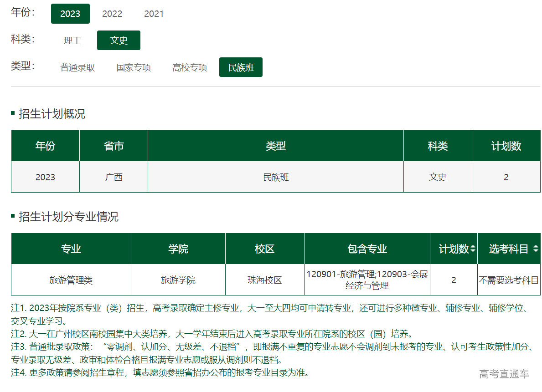Select 理工 as the subject category
This screenshot has height=392, width=542.
[x=72, y=41]
